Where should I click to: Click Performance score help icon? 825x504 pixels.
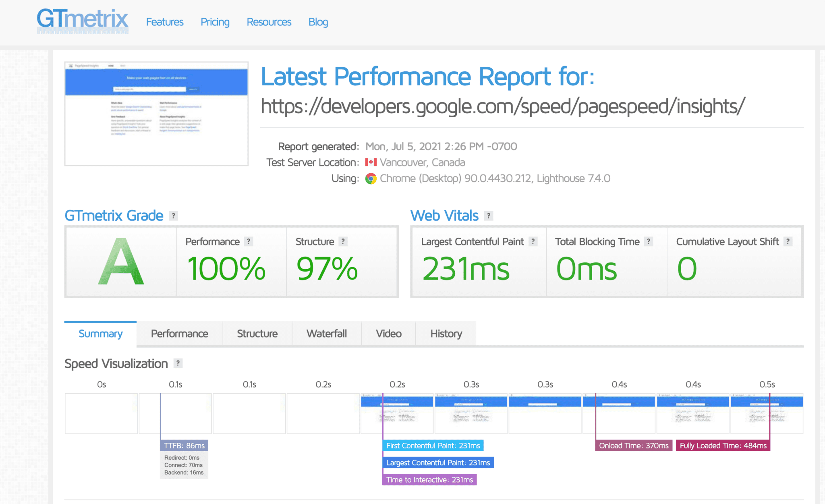(249, 241)
